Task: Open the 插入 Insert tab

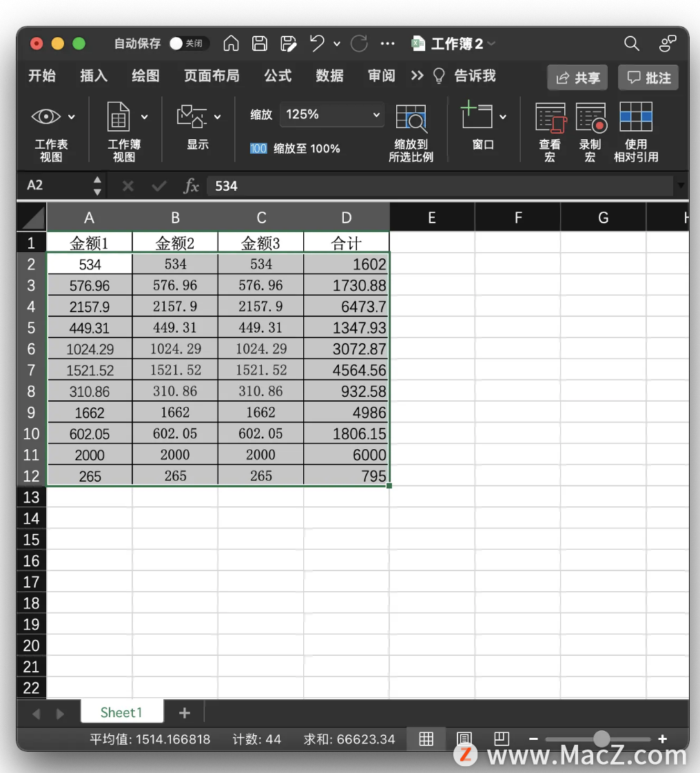Action: click(94, 75)
